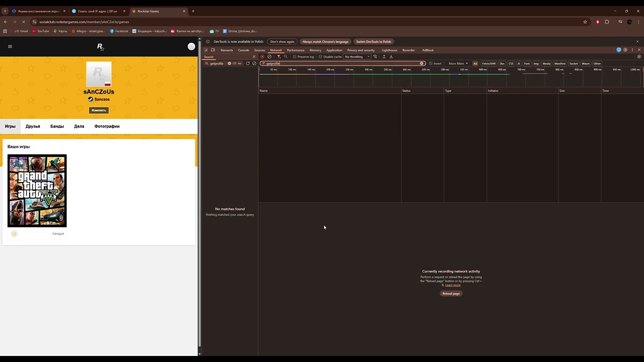Click the Rockstar Games logo in the header

(x=100, y=47)
